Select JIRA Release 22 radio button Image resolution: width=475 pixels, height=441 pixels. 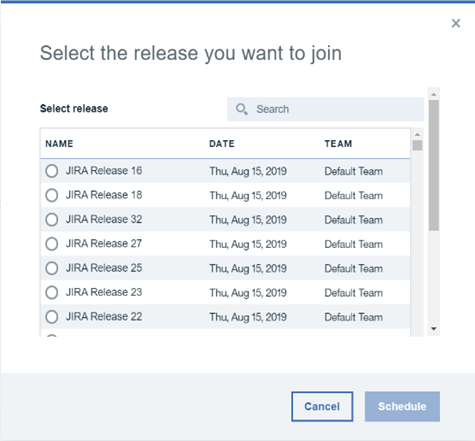(52, 317)
